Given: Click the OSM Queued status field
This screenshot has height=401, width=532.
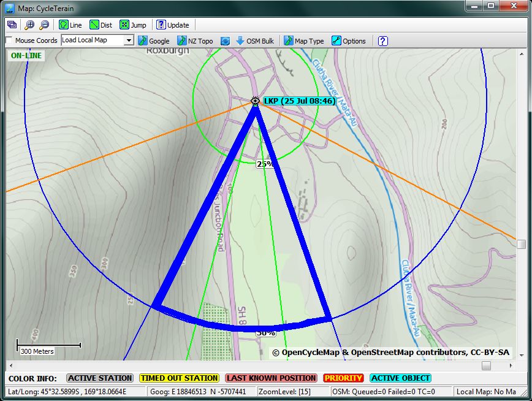Looking at the screenshot, I should 391,391.
